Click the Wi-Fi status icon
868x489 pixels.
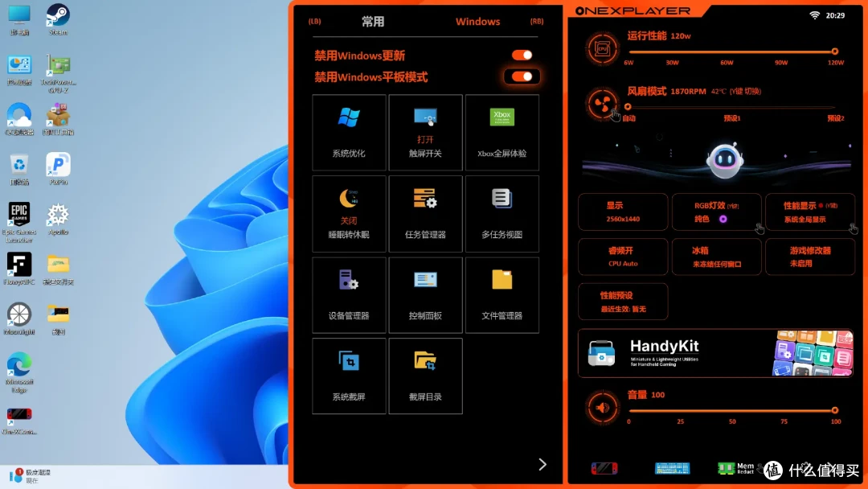(x=814, y=15)
